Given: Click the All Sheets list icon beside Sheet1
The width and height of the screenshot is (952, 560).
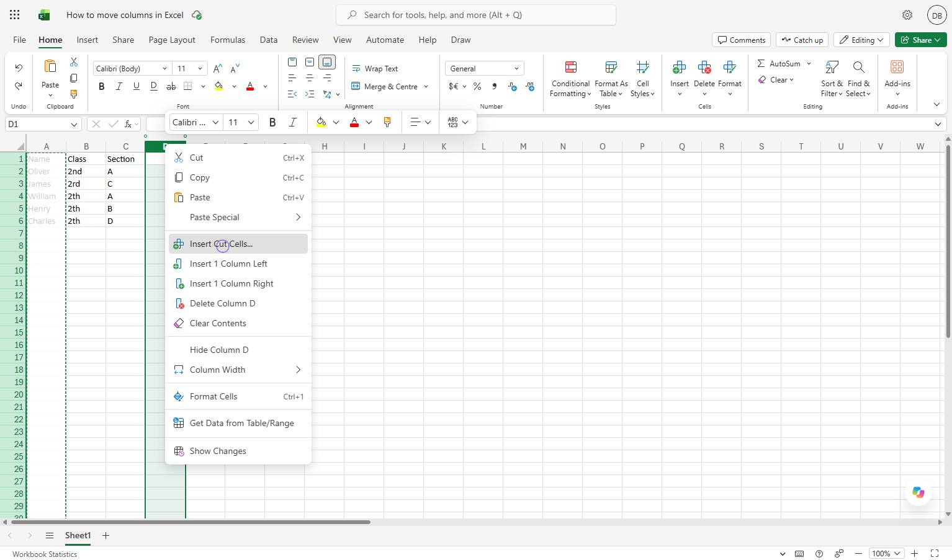Looking at the screenshot, I should (x=50, y=535).
